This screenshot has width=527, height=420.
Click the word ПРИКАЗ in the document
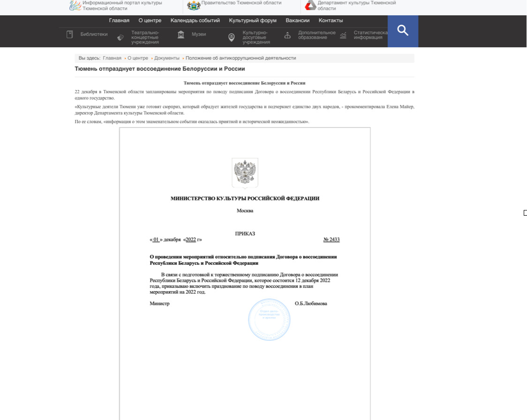pyautogui.click(x=245, y=233)
